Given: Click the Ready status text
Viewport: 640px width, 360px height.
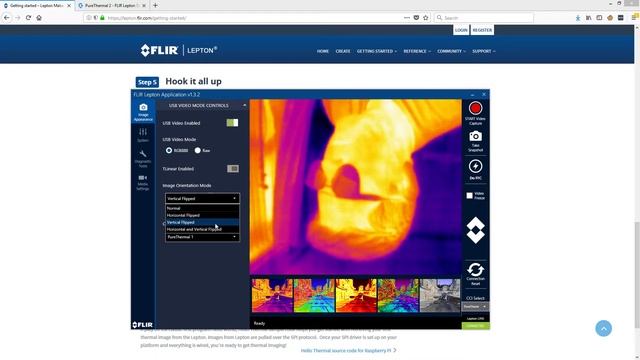Looking at the screenshot, I should 259,323.
